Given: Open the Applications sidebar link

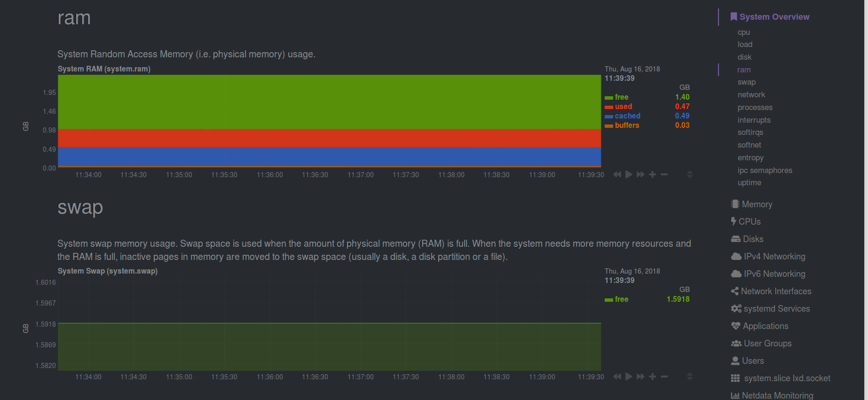Looking at the screenshot, I should click(759, 326).
